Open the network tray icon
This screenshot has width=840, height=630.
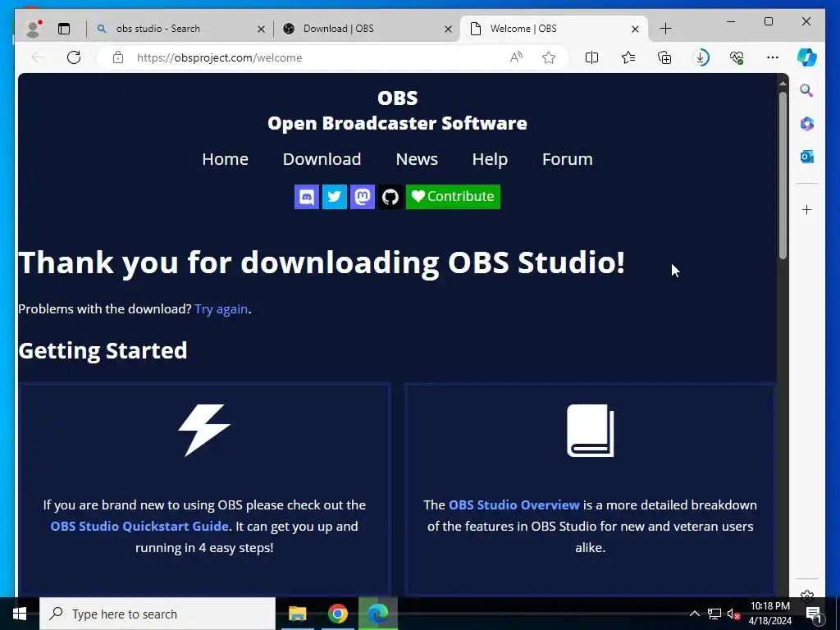tap(714, 614)
